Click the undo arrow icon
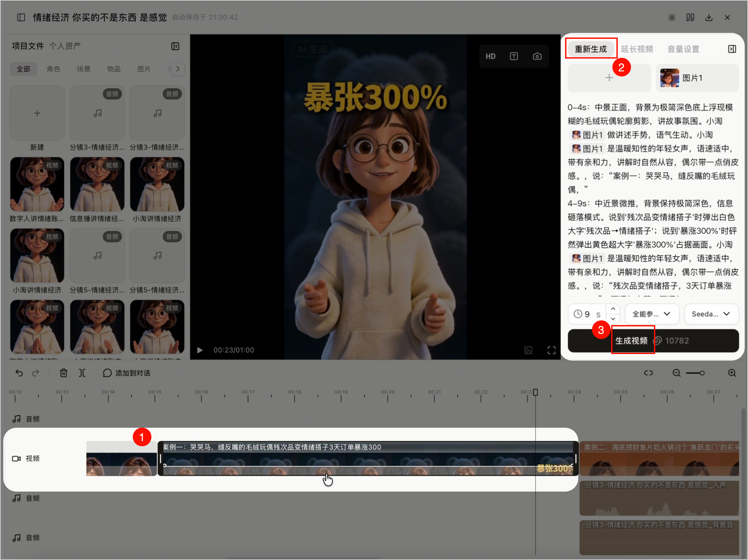Image resolution: width=748 pixels, height=560 pixels. pos(19,373)
